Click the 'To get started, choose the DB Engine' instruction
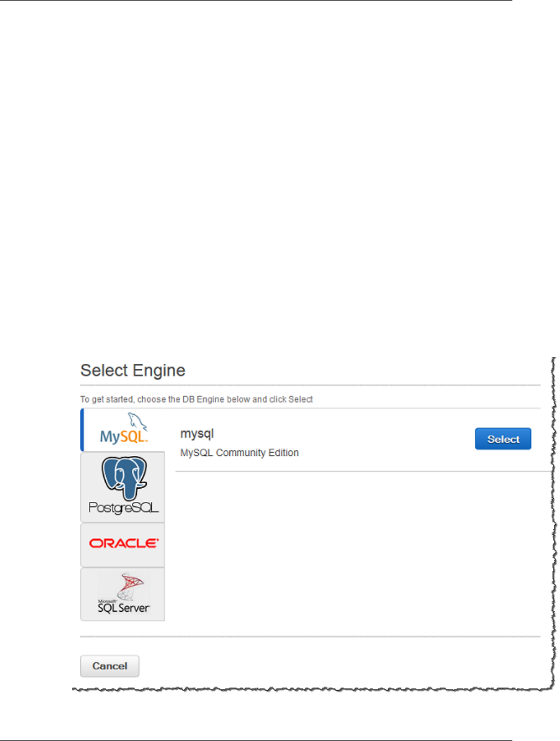Screen dimensions: 560x741 tap(197, 400)
